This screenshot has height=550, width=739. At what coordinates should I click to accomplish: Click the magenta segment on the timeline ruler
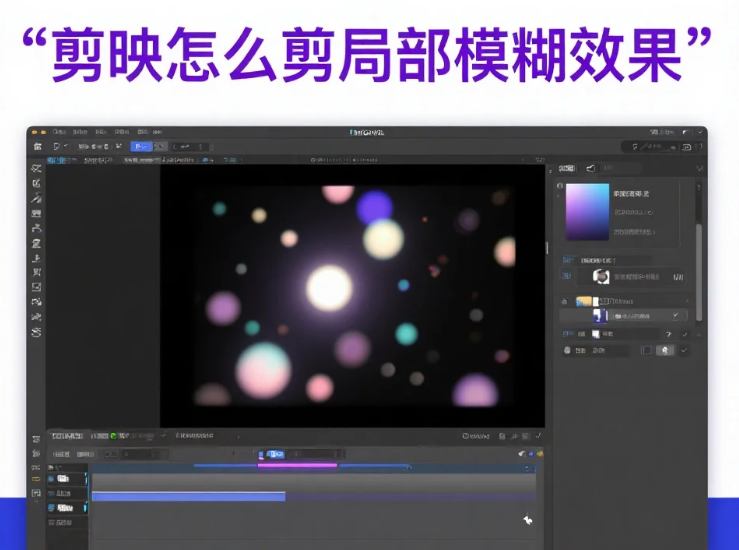click(297, 465)
